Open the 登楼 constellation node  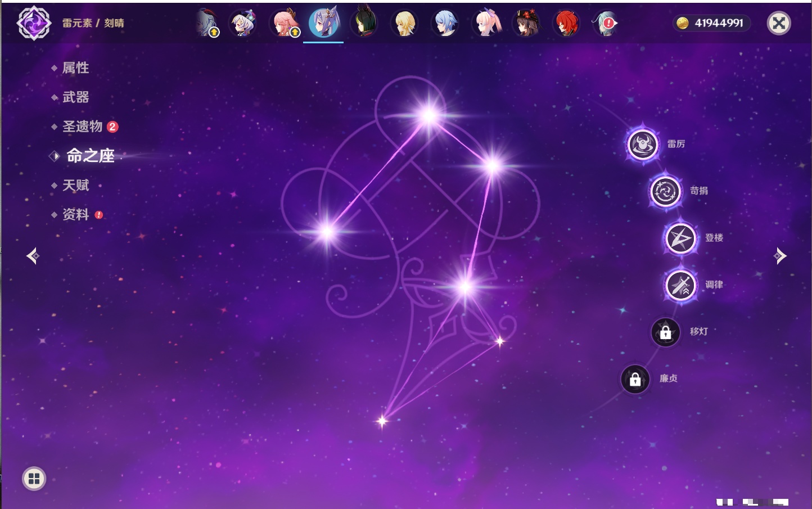[680, 238]
